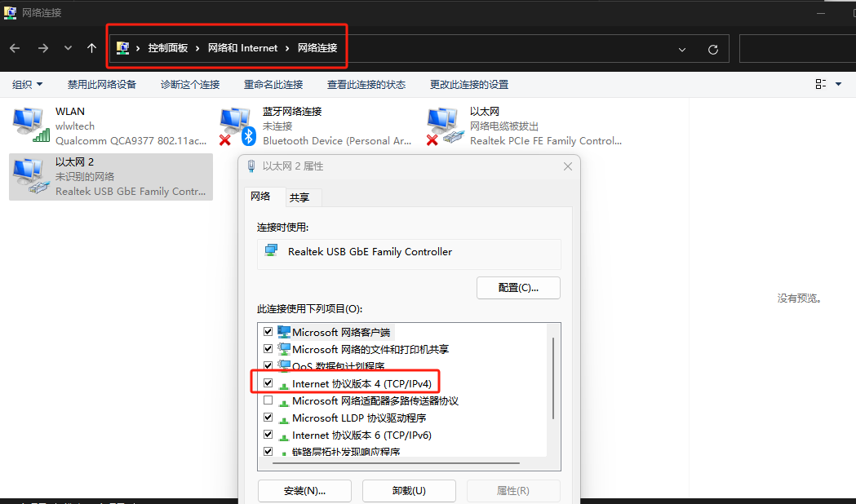856x504 pixels.
Task: Open recent locations chevron beside forward arrow
Action: point(68,48)
